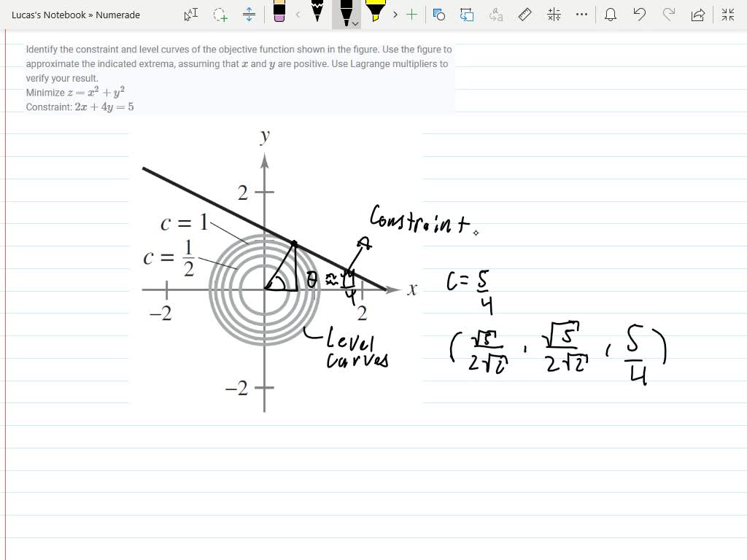Screen dimensions: 747x560
Task: Select the text selection tool
Action: [x=190, y=15]
